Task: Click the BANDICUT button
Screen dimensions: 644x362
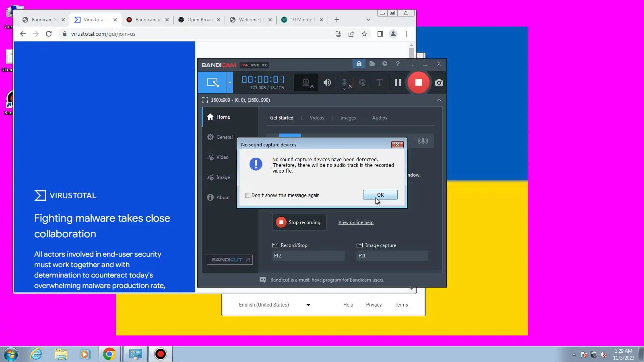Action: click(x=230, y=260)
